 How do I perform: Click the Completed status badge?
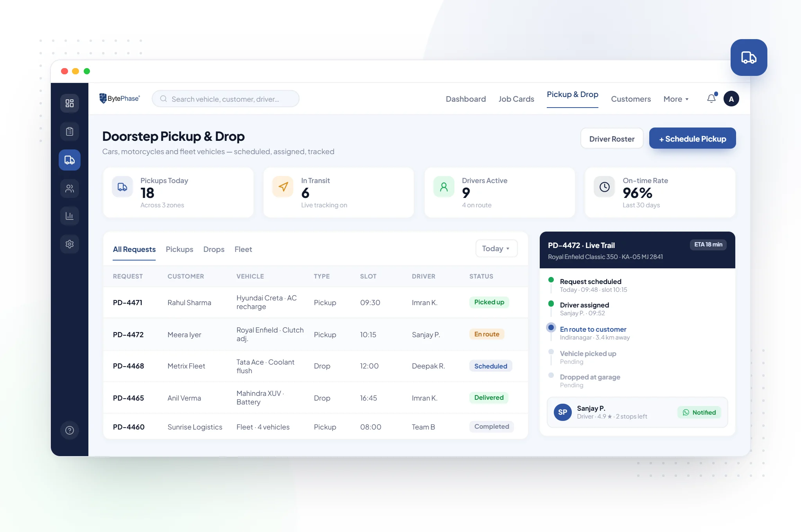coord(491,426)
